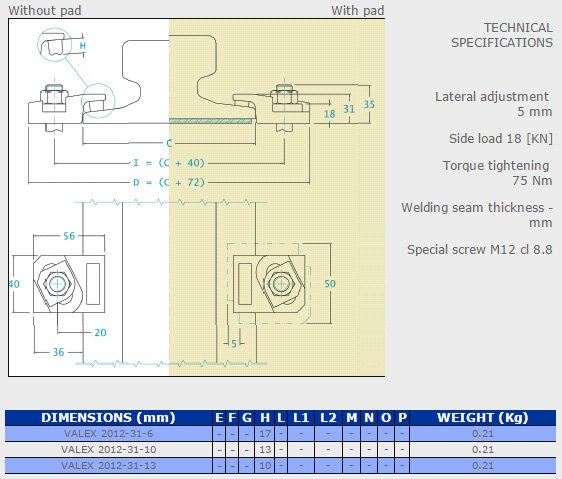
Task: Click H value 17 in first row
Action: 265,433
